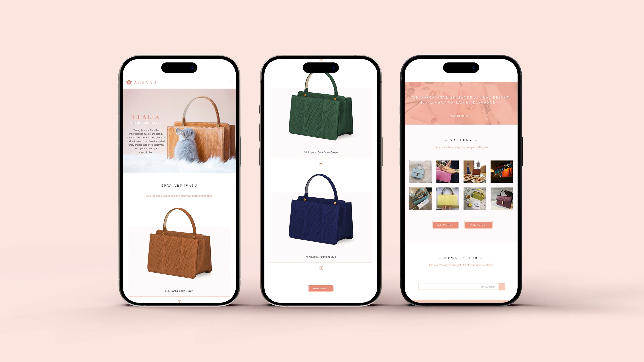
Task: Open the hamburger menu icon
Action: click(x=229, y=82)
